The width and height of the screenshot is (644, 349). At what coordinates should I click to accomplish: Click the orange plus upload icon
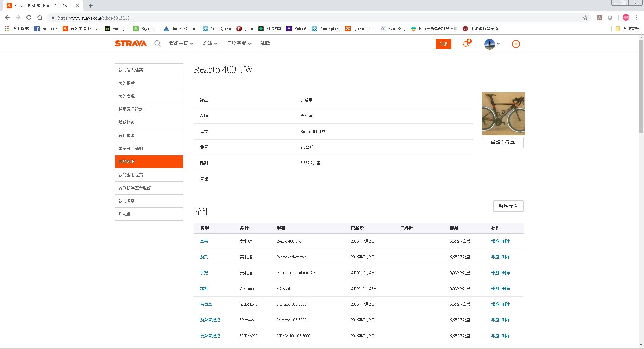point(516,44)
